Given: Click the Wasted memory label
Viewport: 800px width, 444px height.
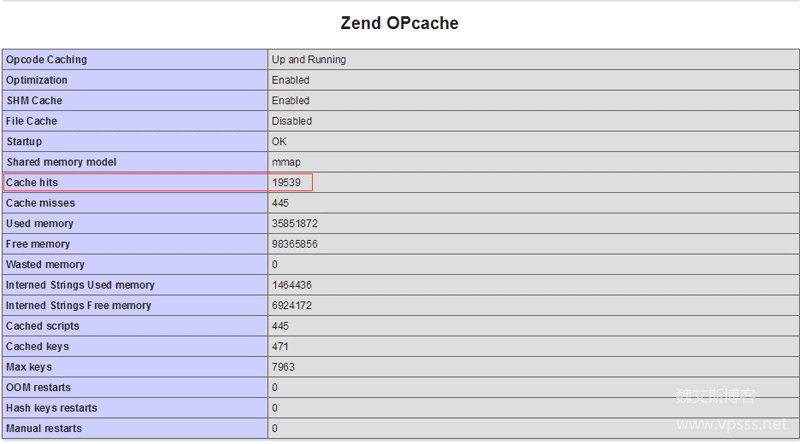Looking at the screenshot, I should (45, 265).
